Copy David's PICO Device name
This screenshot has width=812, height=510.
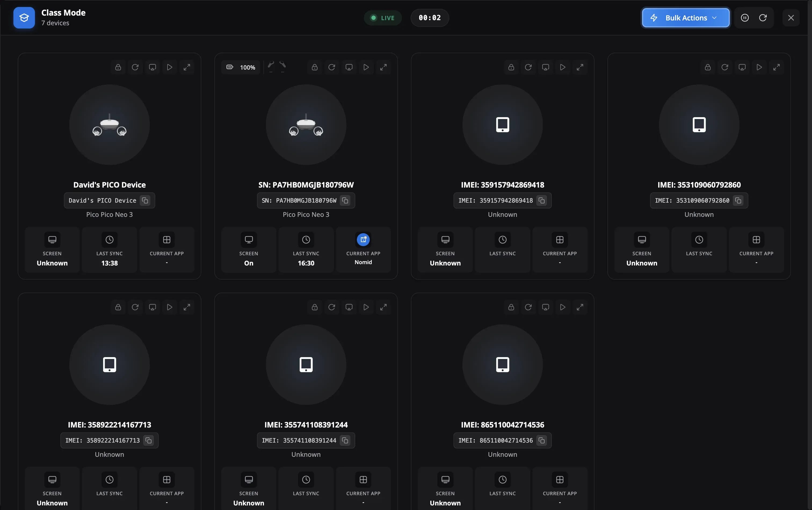click(145, 200)
